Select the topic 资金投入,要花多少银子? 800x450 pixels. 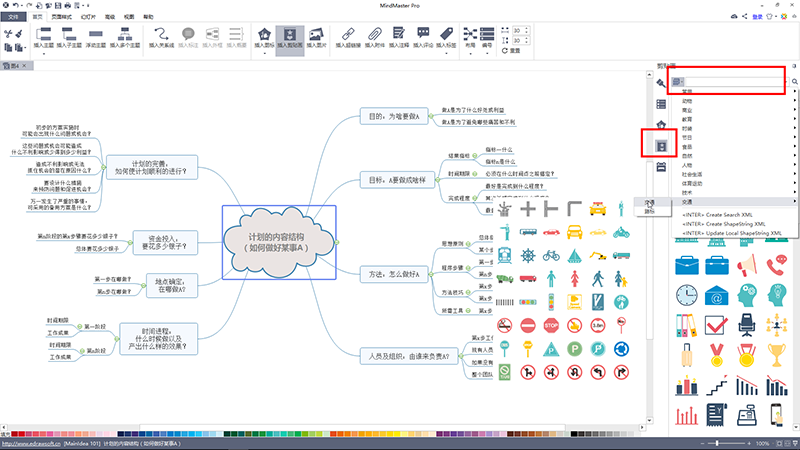point(165,242)
